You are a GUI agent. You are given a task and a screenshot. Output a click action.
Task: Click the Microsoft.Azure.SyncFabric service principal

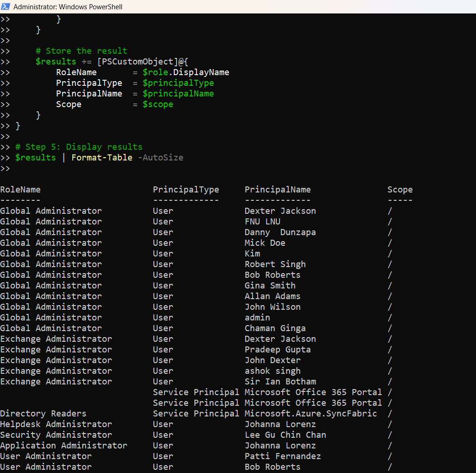[x=311, y=414]
